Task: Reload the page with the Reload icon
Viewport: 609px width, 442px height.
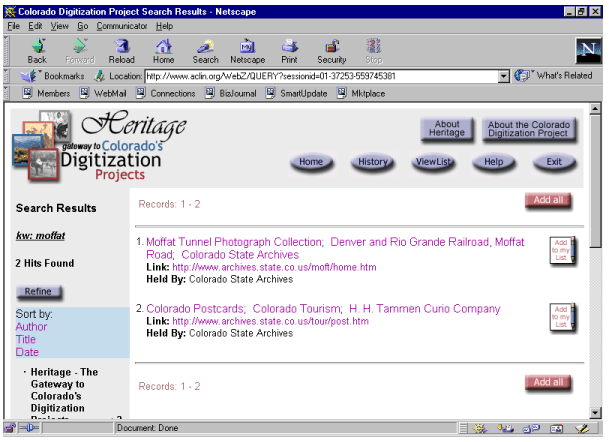Action: click(122, 50)
